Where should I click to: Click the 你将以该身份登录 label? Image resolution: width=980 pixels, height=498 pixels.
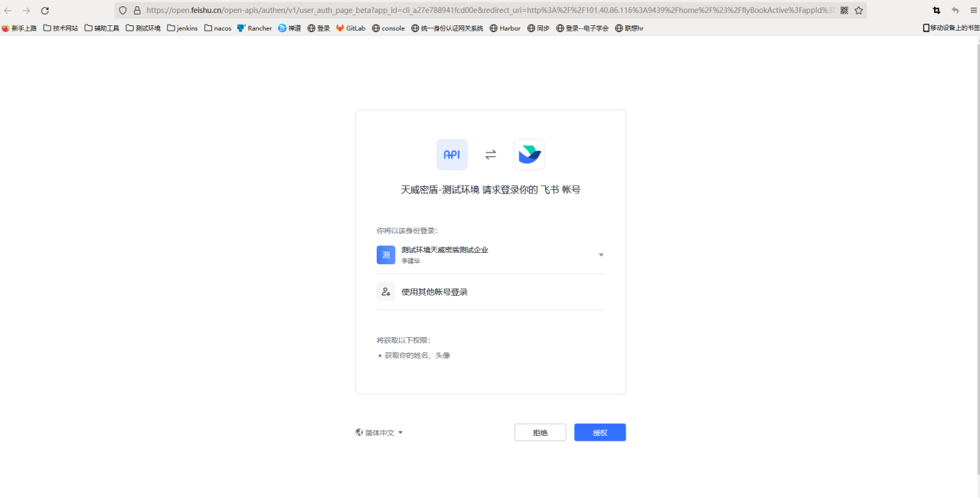pyautogui.click(x=407, y=231)
